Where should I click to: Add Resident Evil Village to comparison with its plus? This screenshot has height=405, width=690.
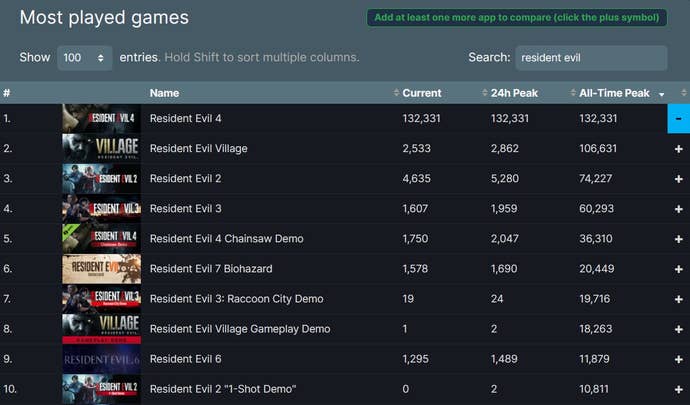pos(679,149)
